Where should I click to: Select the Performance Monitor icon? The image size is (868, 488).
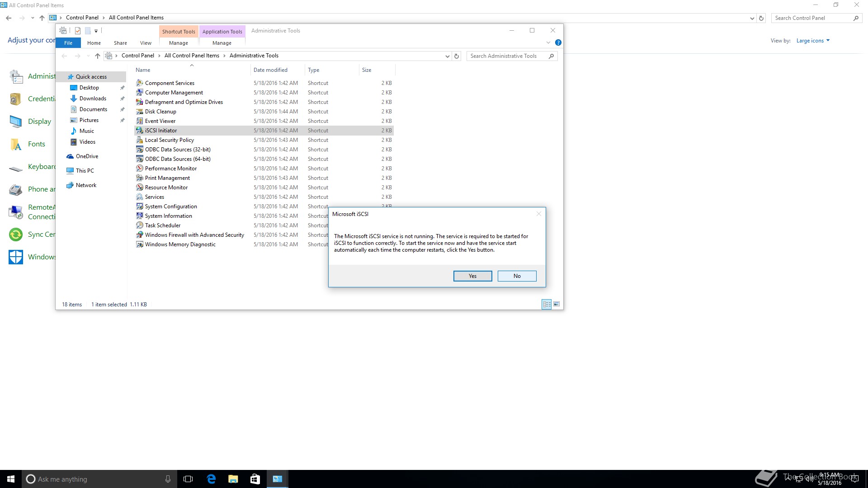click(x=140, y=169)
